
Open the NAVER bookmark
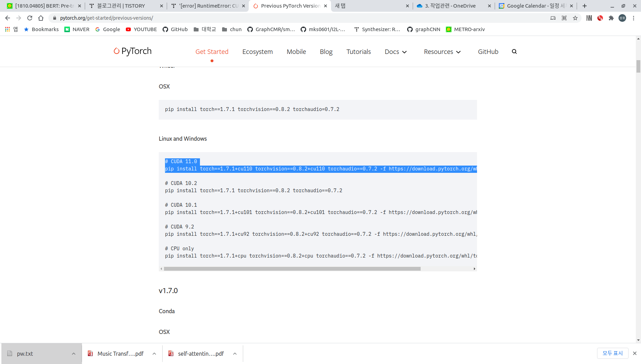click(x=77, y=29)
